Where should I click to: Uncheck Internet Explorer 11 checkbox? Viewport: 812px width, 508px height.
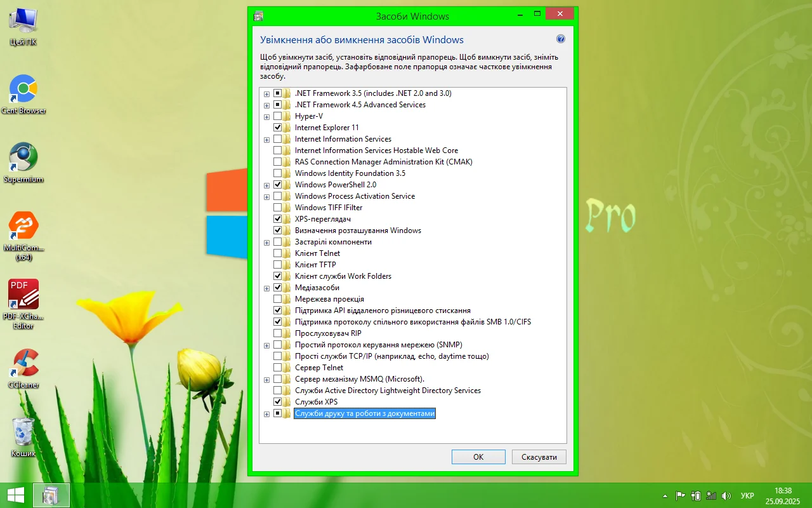[277, 128]
